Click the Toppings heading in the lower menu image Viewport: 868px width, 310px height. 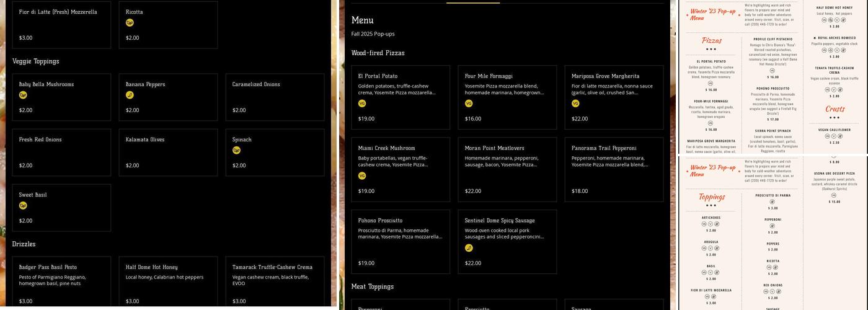711,197
